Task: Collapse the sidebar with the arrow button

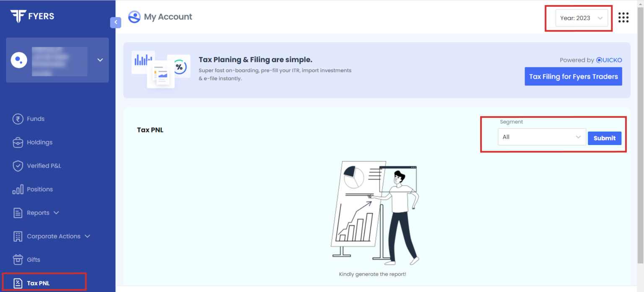Action: tap(116, 22)
